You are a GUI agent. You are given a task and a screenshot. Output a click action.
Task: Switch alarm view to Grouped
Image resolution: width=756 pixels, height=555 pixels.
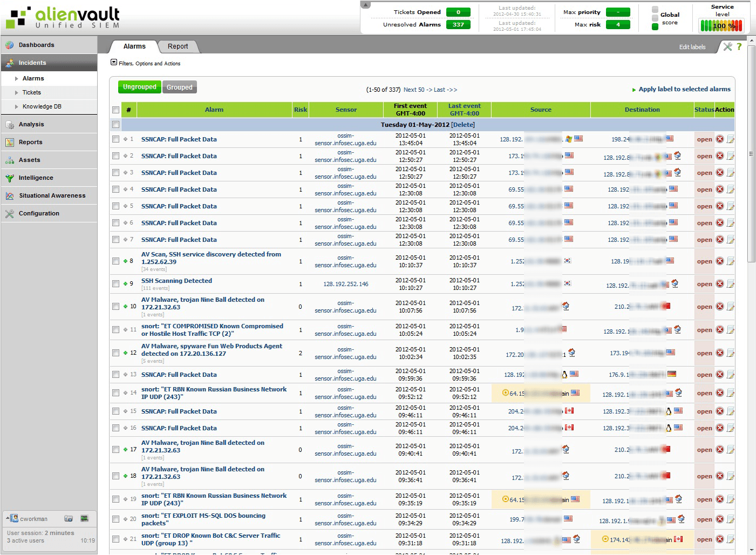pyautogui.click(x=179, y=87)
